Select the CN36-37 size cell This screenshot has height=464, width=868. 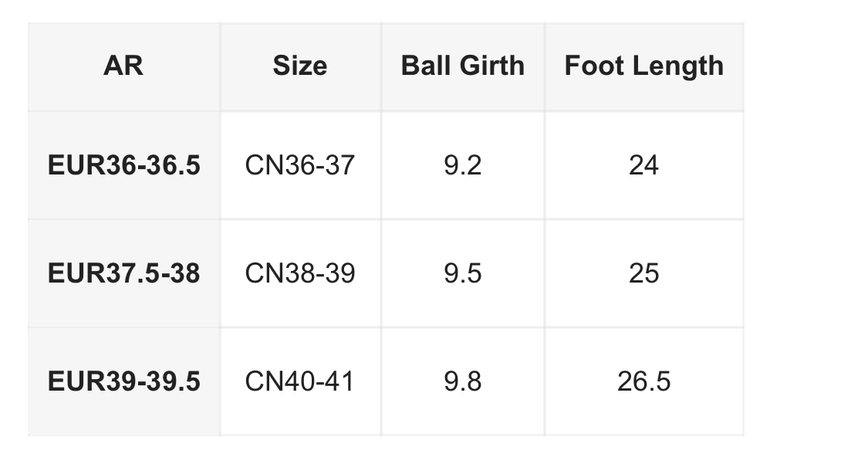point(299,165)
